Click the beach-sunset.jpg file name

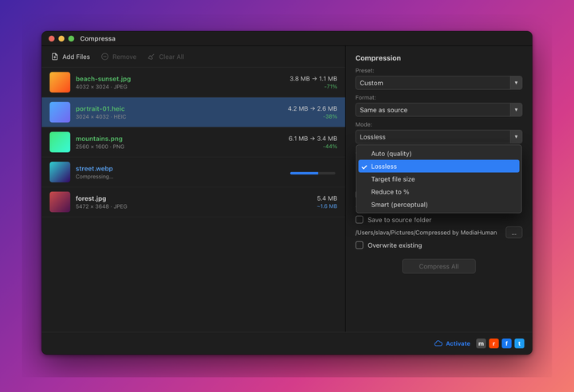point(103,79)
